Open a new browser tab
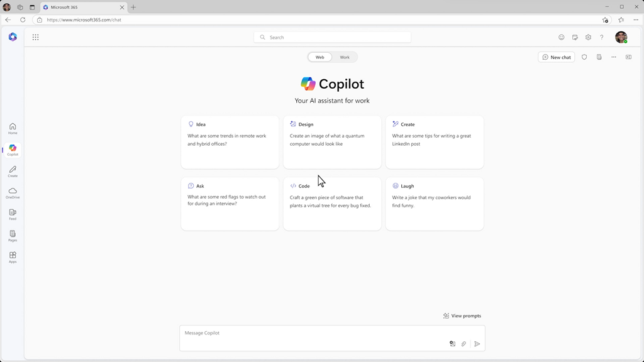The image size is (644, 362). pyautogui.click(x=133, y=8)
